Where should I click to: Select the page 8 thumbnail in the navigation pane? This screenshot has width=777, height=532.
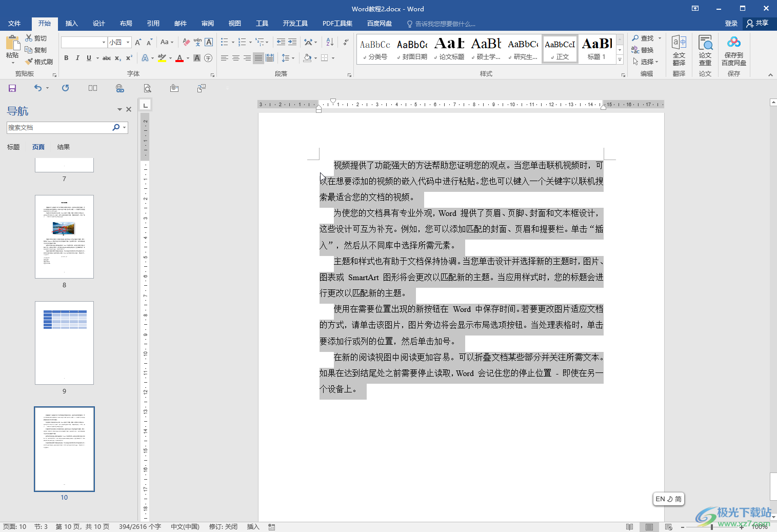[64, 237]
